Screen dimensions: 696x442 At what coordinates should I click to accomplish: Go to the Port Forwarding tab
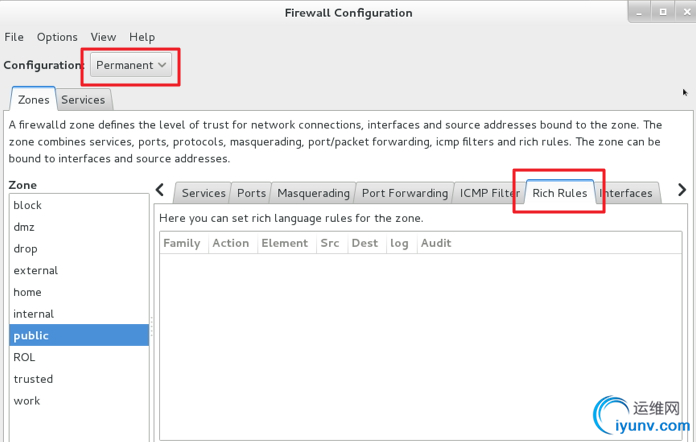[404, 193]
